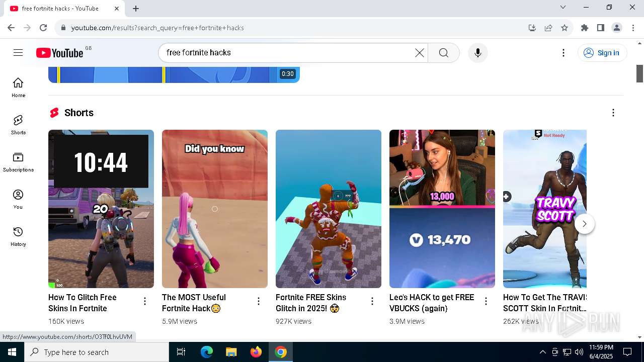Screen dimensions: 644x362
Task: Open 'How To Glitch Free Skins In Fortnite' title
Action: click(83, 303)
